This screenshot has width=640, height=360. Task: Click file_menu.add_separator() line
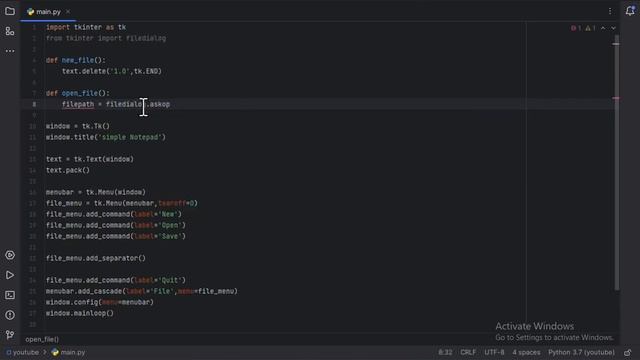click(x=96, y=258)
